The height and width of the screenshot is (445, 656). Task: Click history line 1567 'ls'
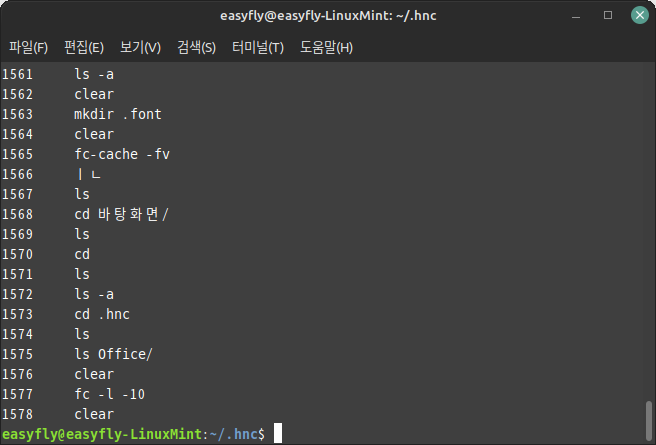tap(46, 194)
